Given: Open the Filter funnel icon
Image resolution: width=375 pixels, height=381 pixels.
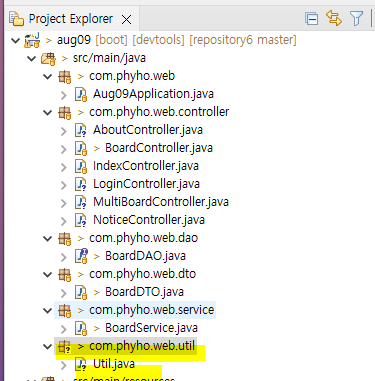Looking at the screenshot, I should click(x=356, y=18).
